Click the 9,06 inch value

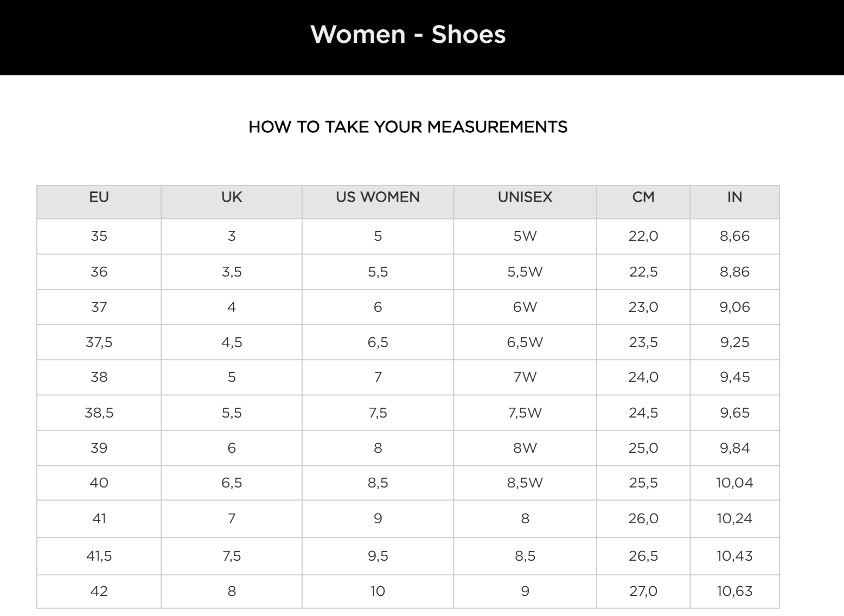click(x=734, y=307)
